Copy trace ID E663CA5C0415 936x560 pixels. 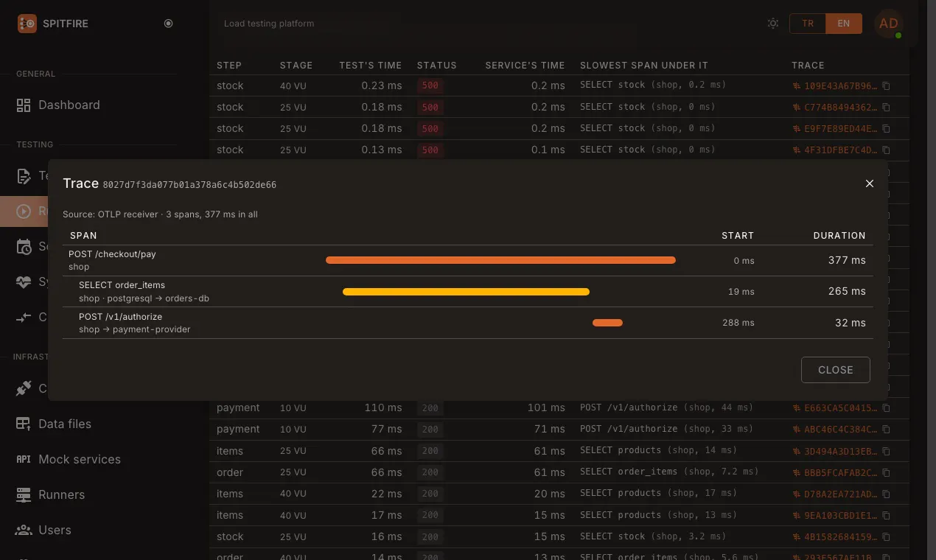(x=887, y=408)
